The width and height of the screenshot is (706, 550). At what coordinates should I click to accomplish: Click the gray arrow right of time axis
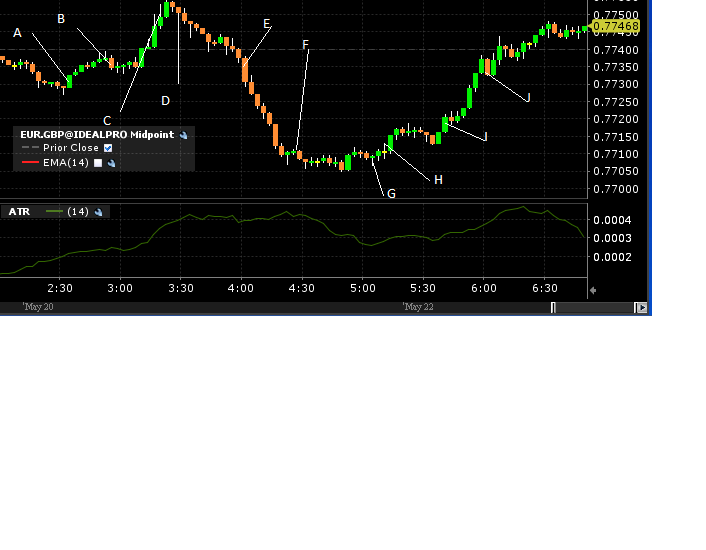pyautogui.click(x=593, y=291)
